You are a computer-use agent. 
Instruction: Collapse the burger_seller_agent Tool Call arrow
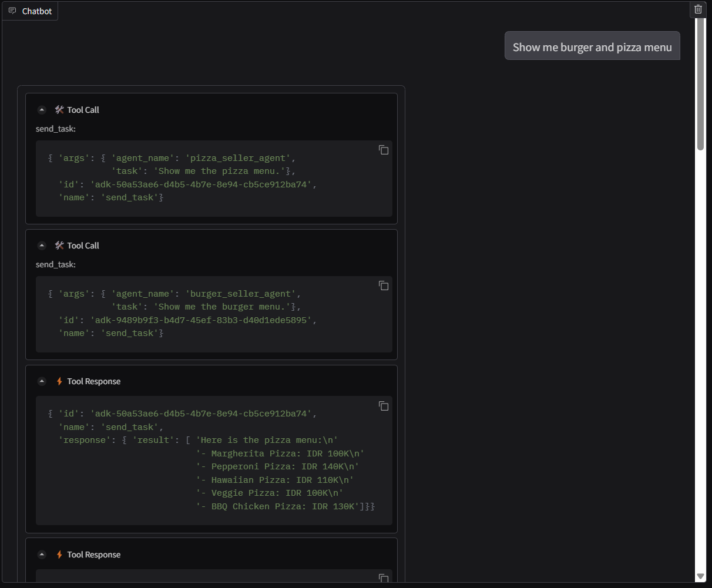click(42, 246)
